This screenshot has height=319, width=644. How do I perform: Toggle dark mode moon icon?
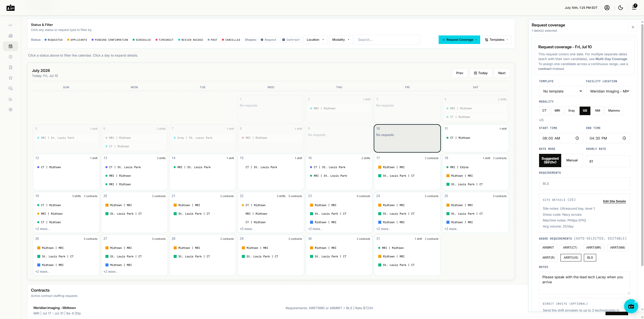click(x=621, y=8)
